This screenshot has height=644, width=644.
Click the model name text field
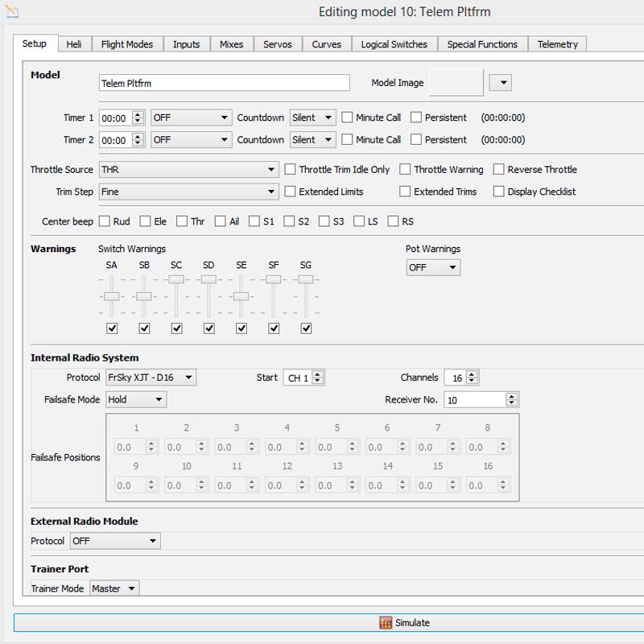point(225,83)
